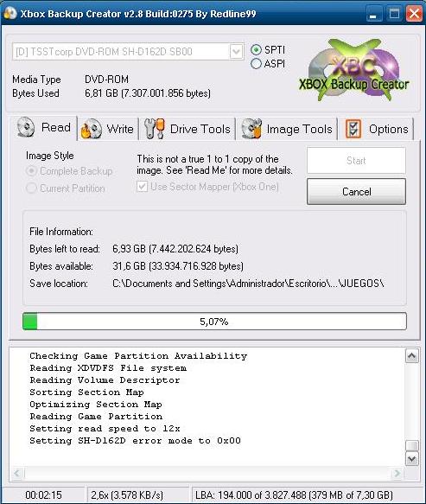The width and height of the screenshot is (426, 504).
Task: Click the log scroll down arrow
Action: (x=412, y=459)
